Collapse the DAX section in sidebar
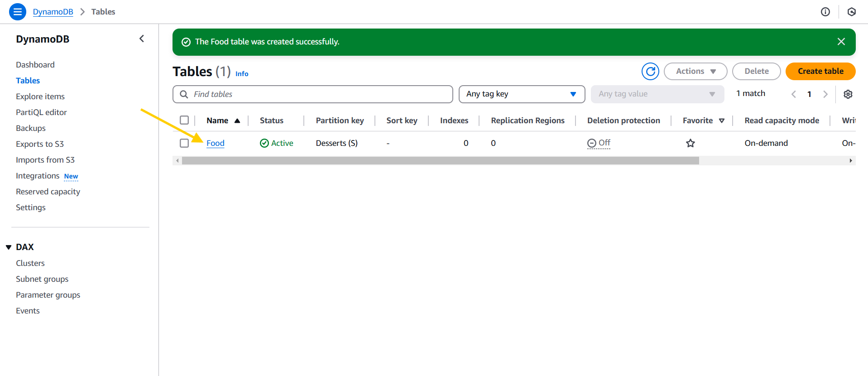Screen dimensions: 868x376 (x=9, y=247)
